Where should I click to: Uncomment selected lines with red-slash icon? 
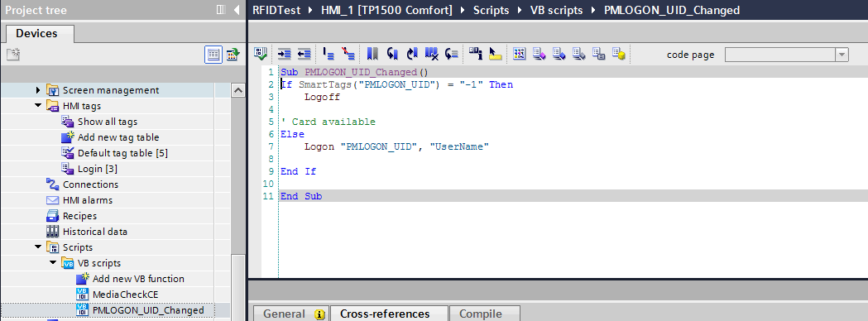pyautogui.click(x=348, y=54)
